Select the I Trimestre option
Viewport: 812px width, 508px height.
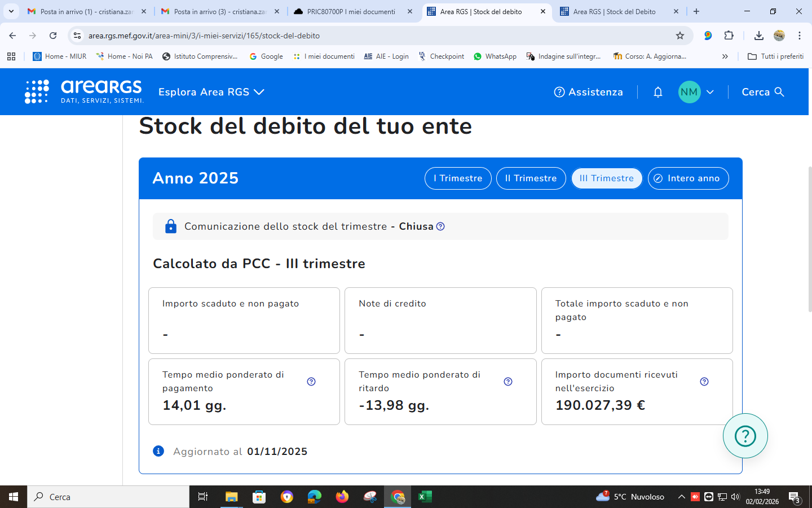[458, 178]
